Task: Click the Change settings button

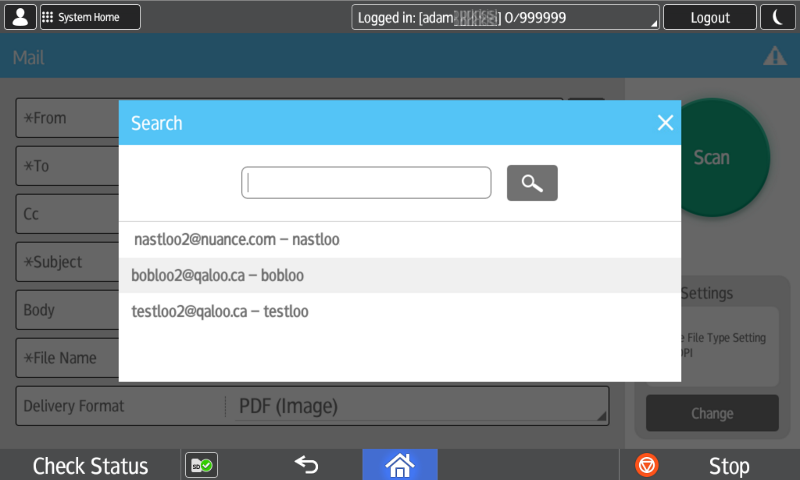Action: [x=712, y=413]
